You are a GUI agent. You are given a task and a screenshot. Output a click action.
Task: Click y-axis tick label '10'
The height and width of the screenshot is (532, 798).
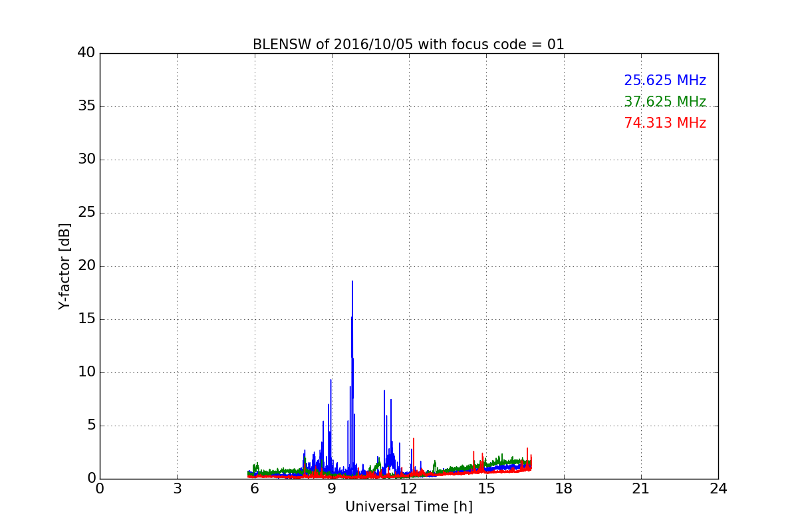pyautogui.click(x=86, y=372)
